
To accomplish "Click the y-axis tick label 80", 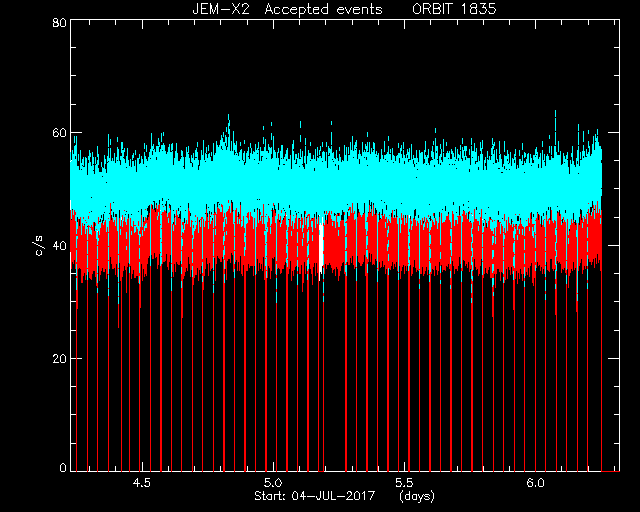I will click(60, 22).
